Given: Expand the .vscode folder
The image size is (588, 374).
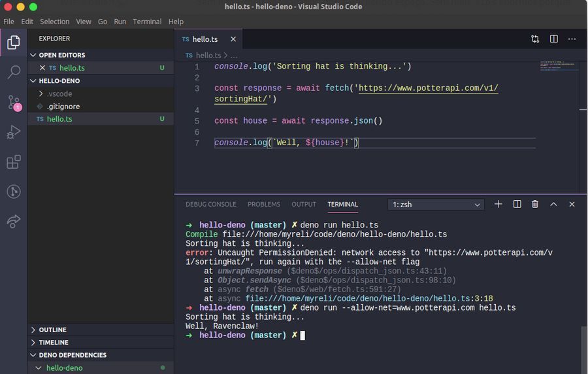Looking at the screenshot, I should (59, 93).
